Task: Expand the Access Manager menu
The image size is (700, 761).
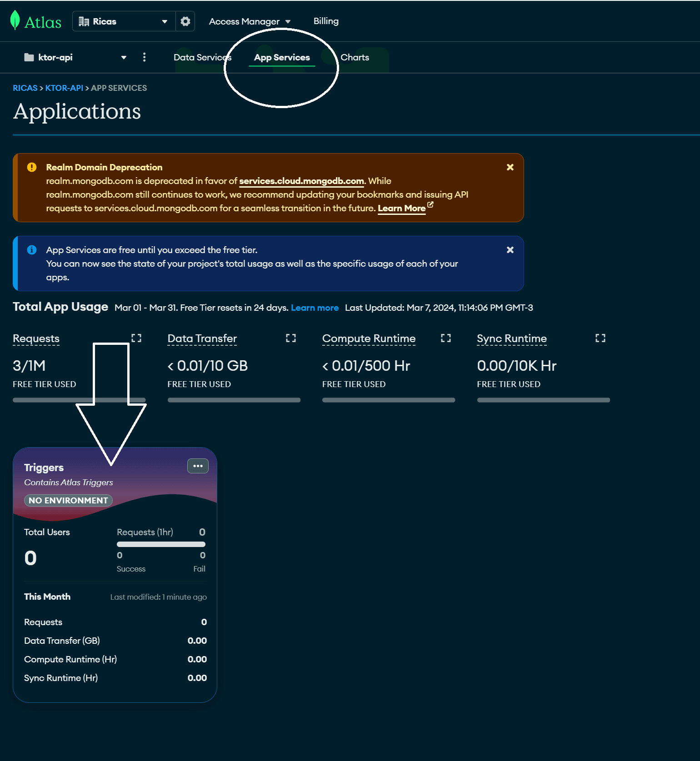Action: pyautogui.click(x=250, y=21)
